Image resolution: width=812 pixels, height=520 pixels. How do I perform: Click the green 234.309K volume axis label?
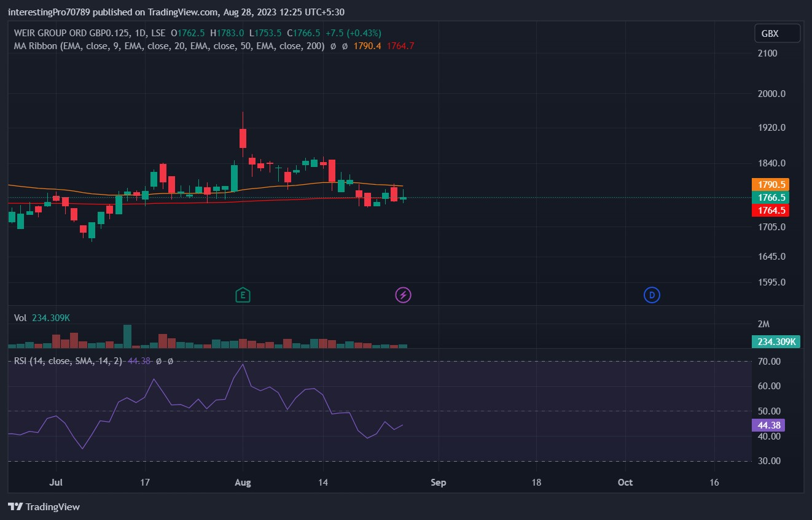pos(776,342)
